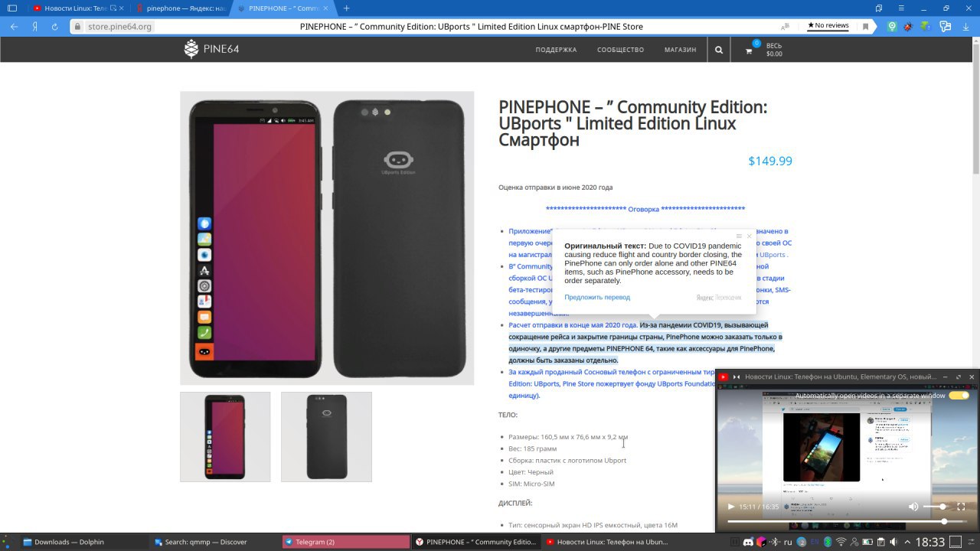Show site security padlock info

pos(77,26)
